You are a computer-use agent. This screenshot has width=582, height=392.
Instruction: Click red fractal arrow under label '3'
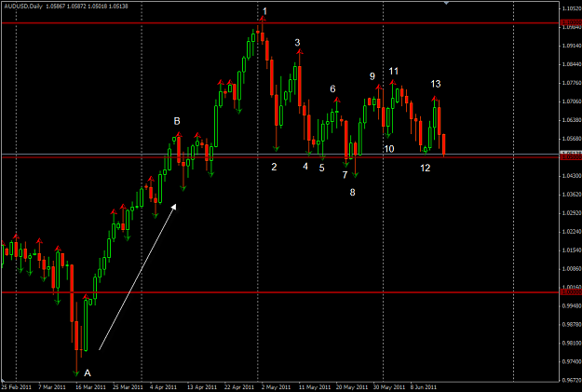[x=300, y=52]
